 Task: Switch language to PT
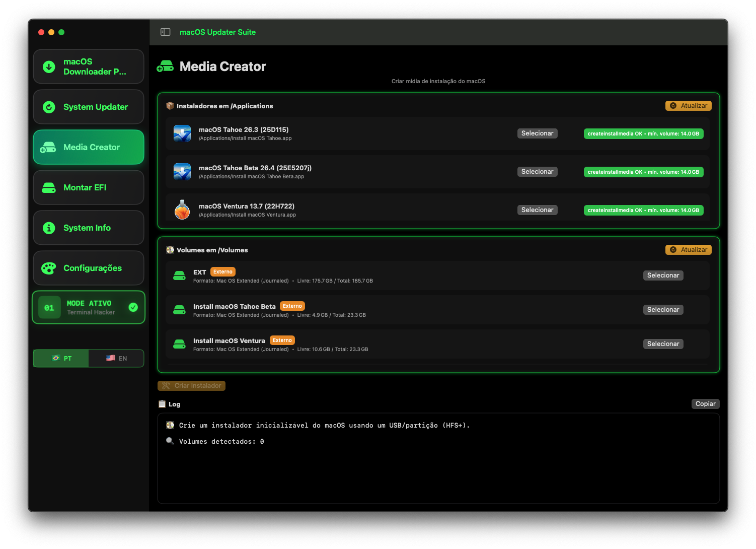(x=61, y=358)
